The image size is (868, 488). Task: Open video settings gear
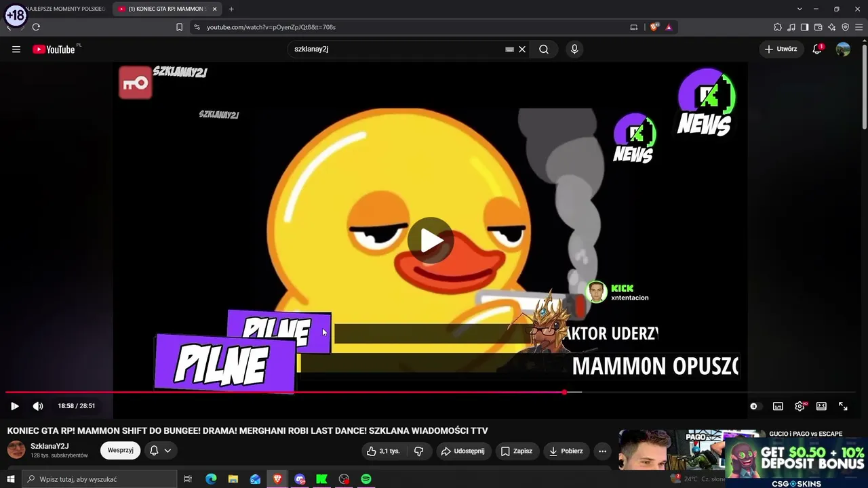click(800, 406)
